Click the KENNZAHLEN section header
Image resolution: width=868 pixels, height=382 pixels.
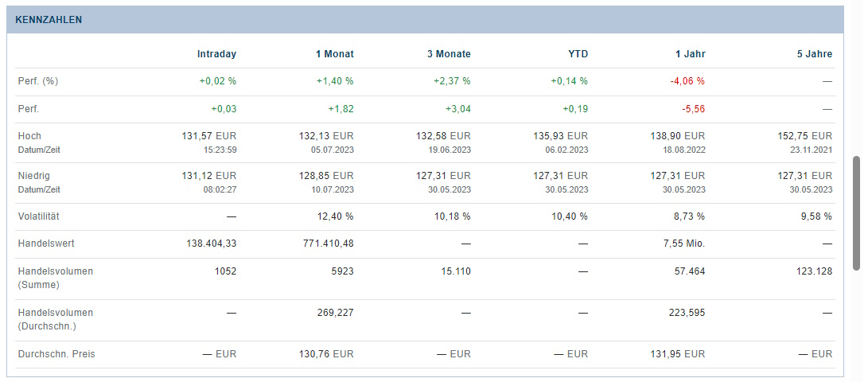(x=49, y=20)
